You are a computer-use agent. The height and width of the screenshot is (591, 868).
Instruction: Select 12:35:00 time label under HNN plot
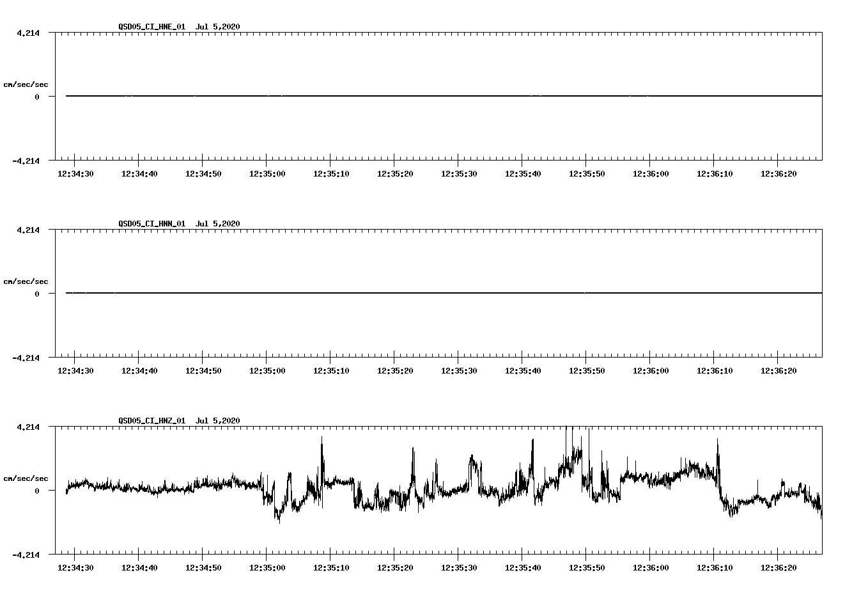tap(267, 371)
